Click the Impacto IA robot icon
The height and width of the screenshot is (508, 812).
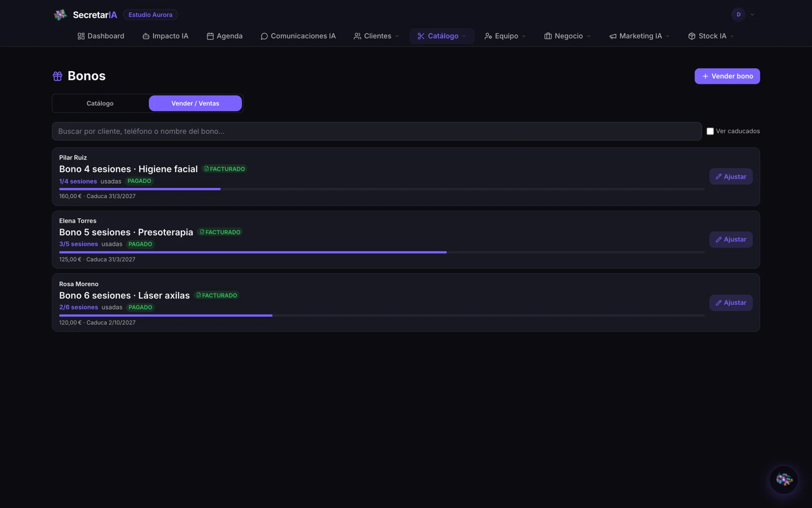(146, 36)
